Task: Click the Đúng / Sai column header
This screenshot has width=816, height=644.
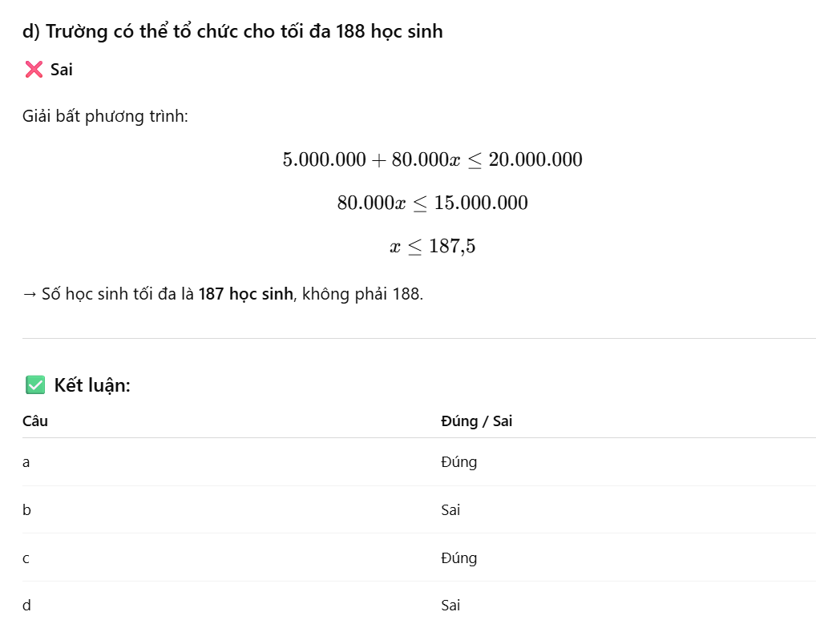Action: [x=476, y=421]
